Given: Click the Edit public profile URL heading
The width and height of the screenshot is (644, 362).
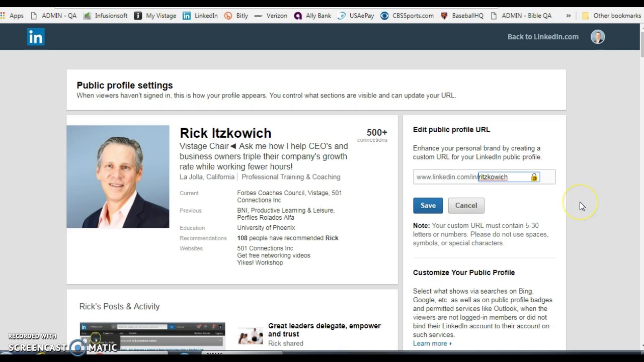Looking at the screenshot, I should [x=451, y=130].
